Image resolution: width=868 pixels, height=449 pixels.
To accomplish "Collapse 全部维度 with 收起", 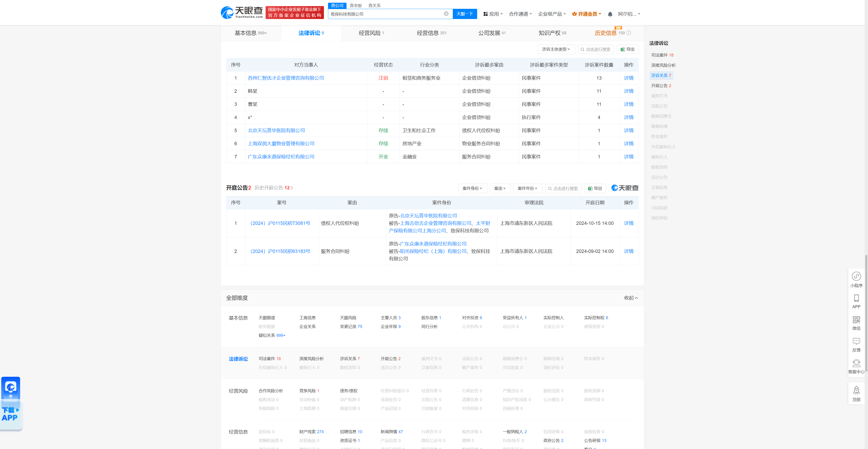I will tap(631, 298).
